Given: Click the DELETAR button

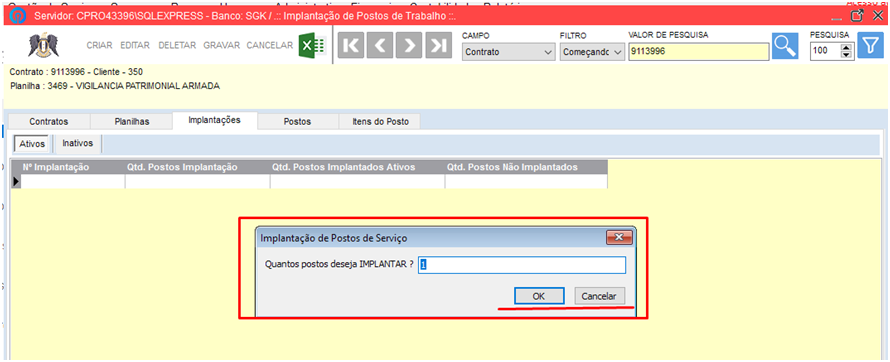Looking at the screenshot, I should [x=177, y=45].
